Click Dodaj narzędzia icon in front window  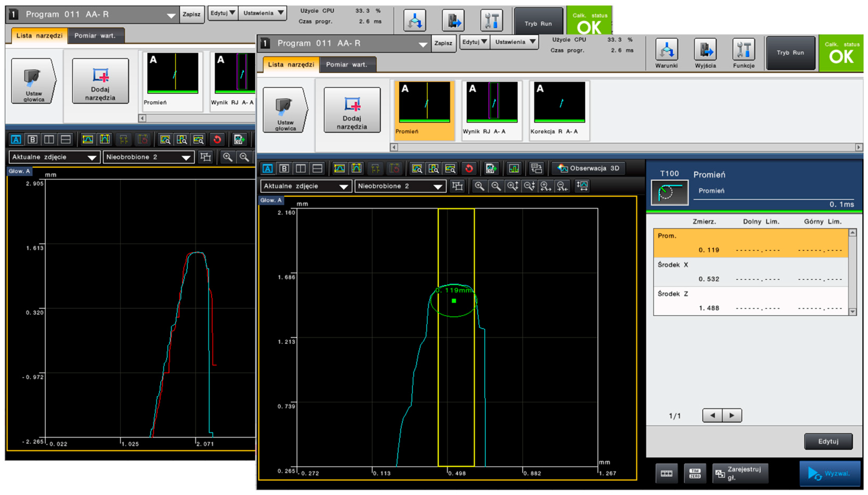click(x=352, y=110)
